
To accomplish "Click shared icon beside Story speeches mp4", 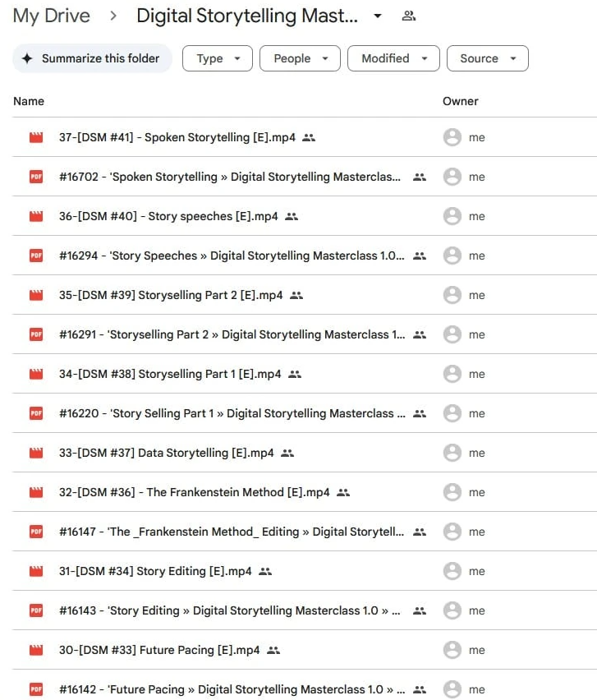I will (x=292, y=217).
